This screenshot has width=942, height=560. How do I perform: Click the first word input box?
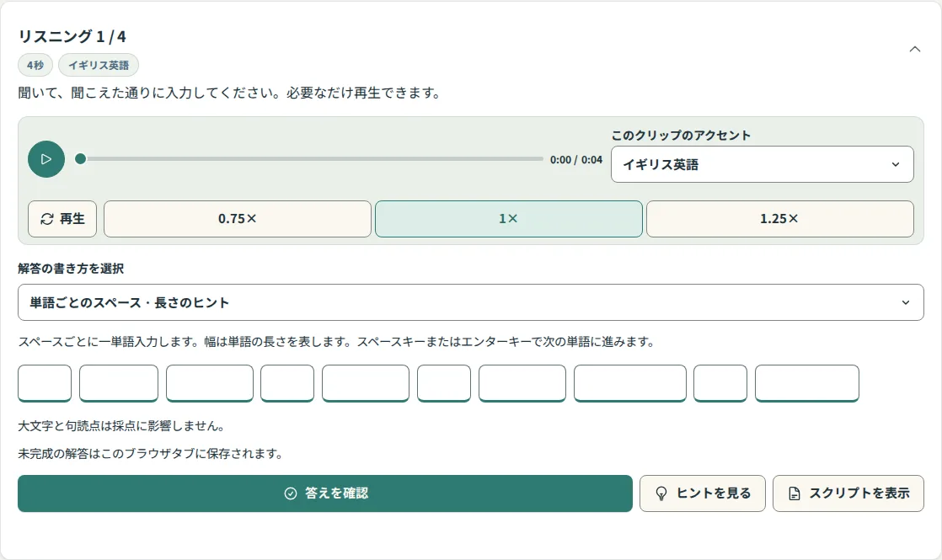[45, 383]
